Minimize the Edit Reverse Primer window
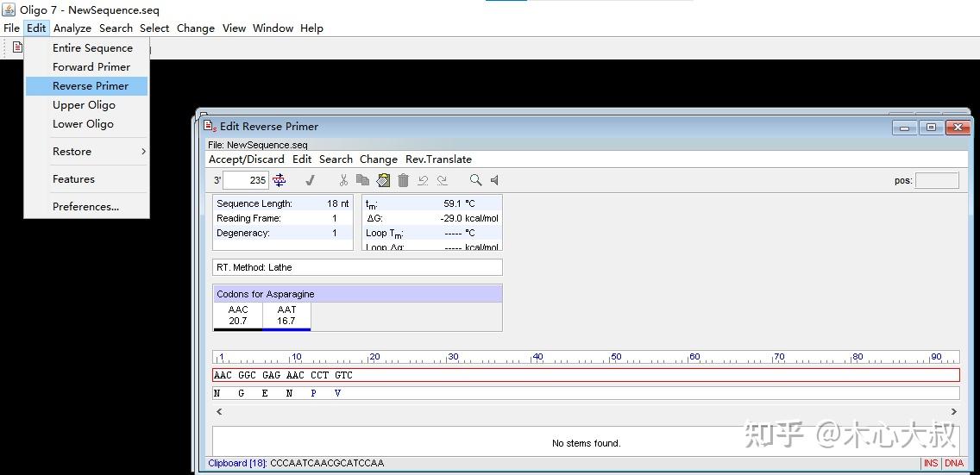Viewport: 980px width, 475px height. (x=904, y=128)
